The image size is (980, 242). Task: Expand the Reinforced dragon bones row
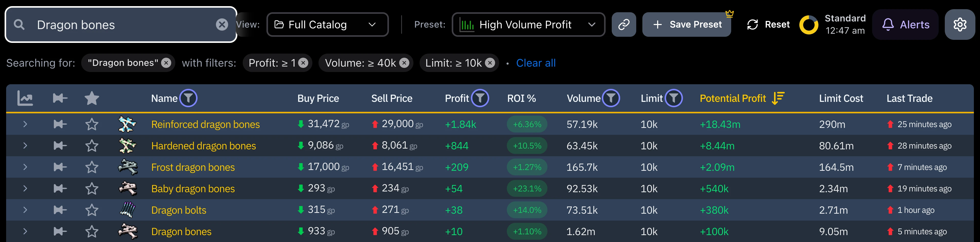click(x=25, y=124)
